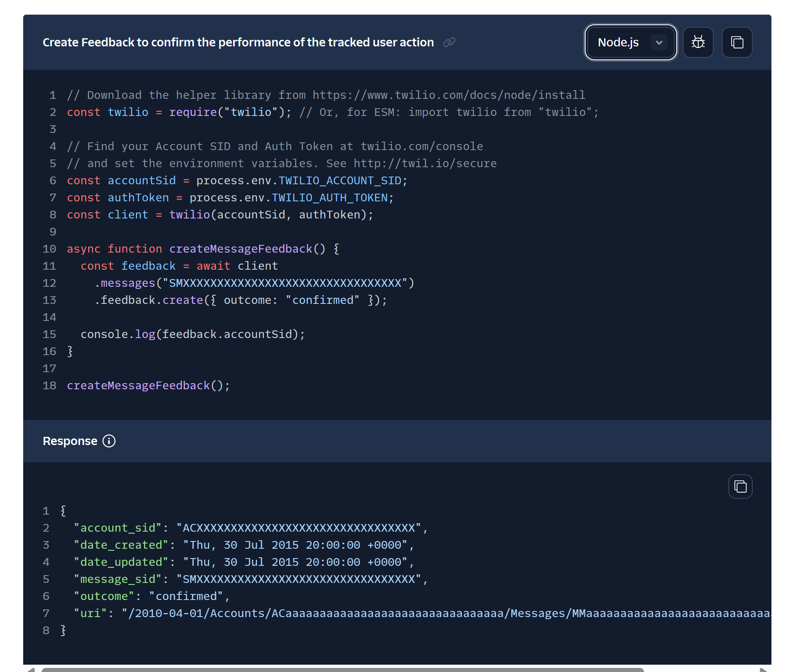The image size is (793, 672).
Task: Click the Response section label
Action: pos(70,441)
